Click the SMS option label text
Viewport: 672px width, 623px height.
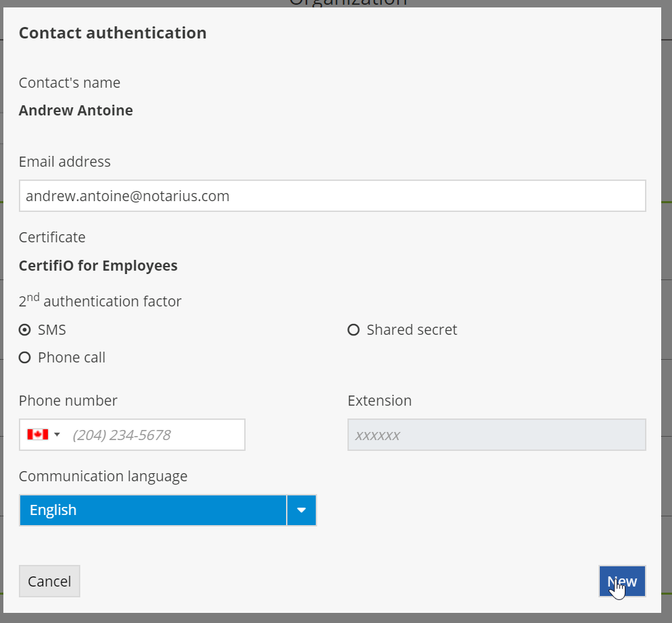coord(52,330)
